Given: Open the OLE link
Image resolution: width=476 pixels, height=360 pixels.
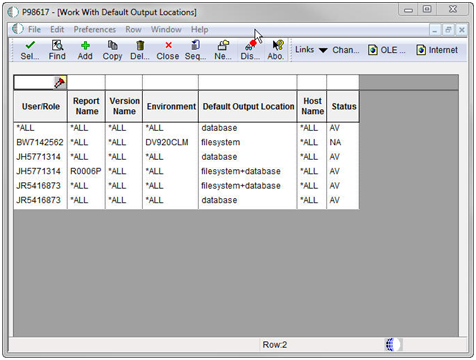Looking at the screenshot, I should [x=387, y=50].
